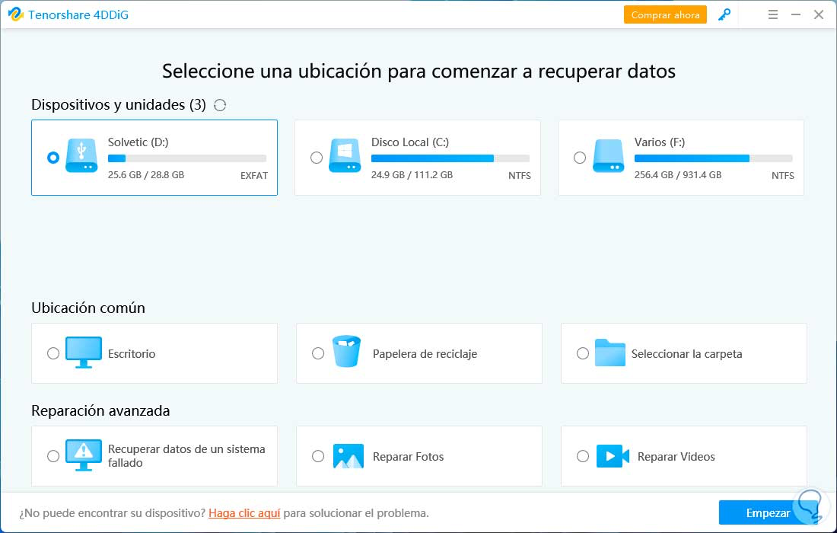Click the Reparar Fotos picture icon
Viewport: 837px width, 533px height.
(x=348, y=456)
